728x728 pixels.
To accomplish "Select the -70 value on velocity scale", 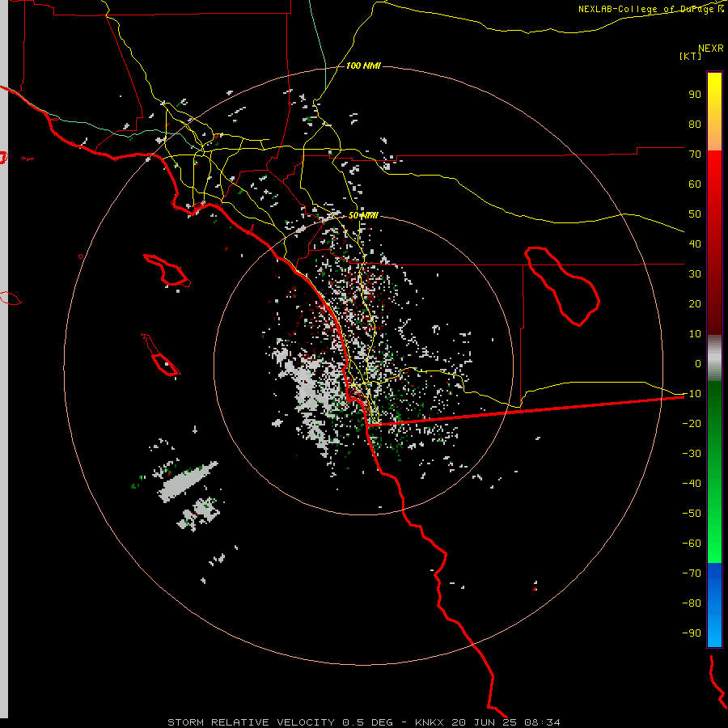I will click(692, 573).
